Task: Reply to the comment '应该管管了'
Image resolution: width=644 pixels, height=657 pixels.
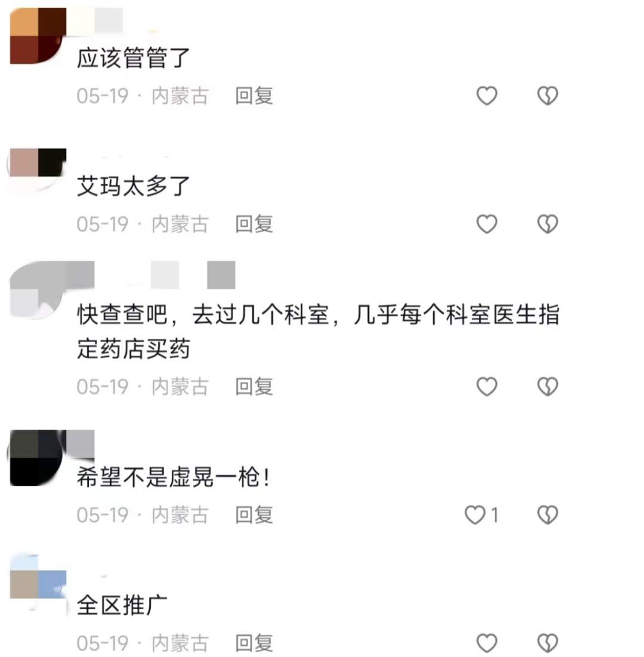Action: pos(254,95)
